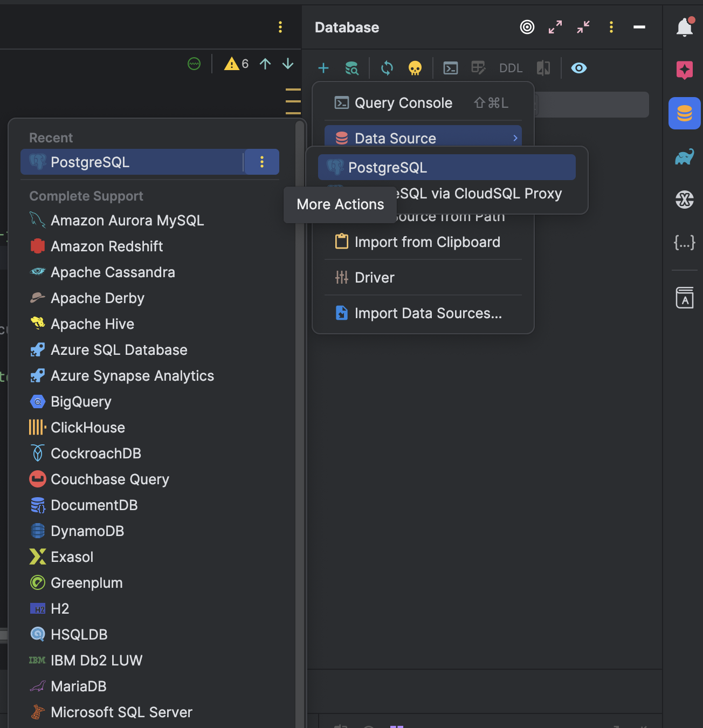The image size is (703, 728).
Task: Select Database tool window sidebar button
Action: [x=685, y=113]
